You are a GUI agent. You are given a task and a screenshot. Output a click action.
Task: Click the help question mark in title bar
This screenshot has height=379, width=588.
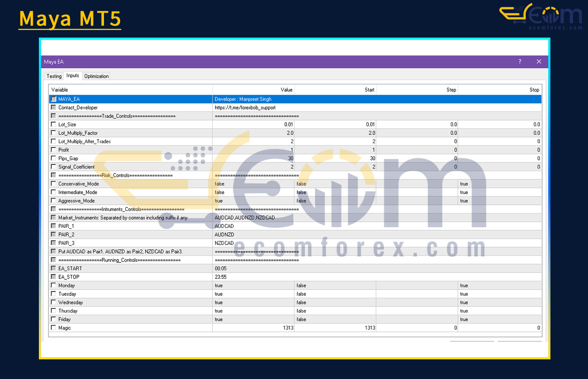point(520,62)
